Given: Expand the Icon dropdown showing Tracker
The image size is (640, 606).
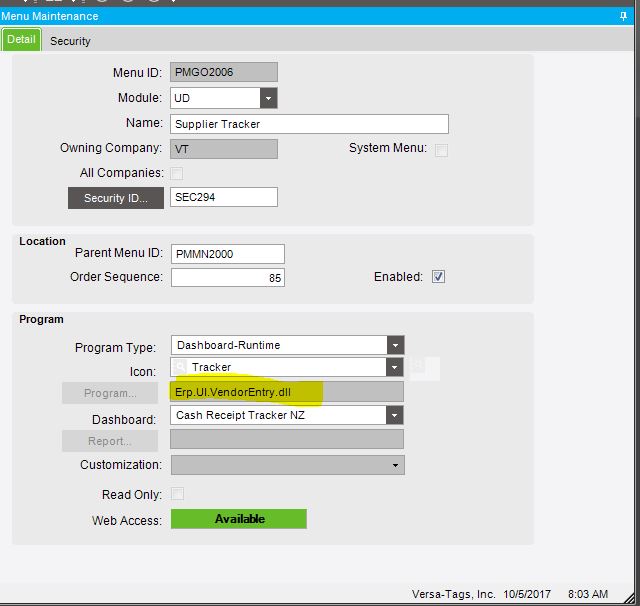Looking at the screenshot, I should pyautogui.click(x=394, y=367).
